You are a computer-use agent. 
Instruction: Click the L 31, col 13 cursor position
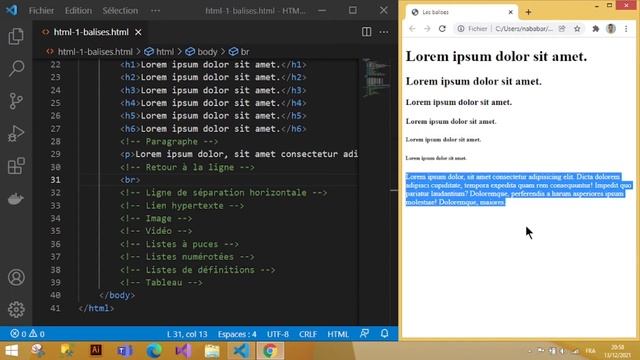tap(187, 334)
